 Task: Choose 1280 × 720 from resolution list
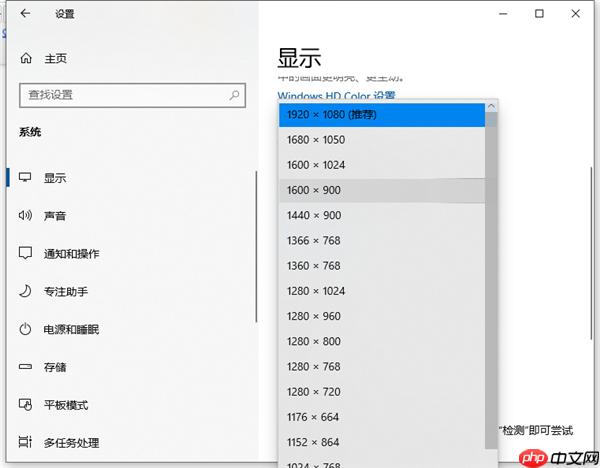(382, 392)
